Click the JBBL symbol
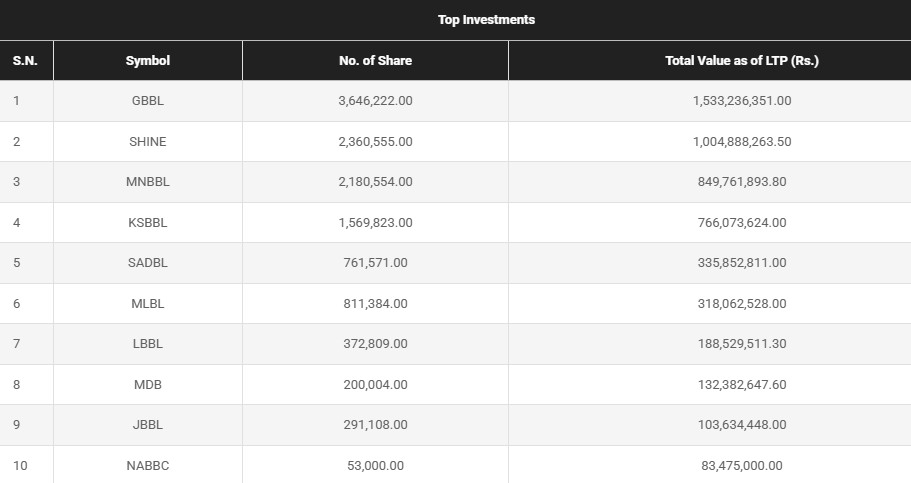 tap(148, 425)
